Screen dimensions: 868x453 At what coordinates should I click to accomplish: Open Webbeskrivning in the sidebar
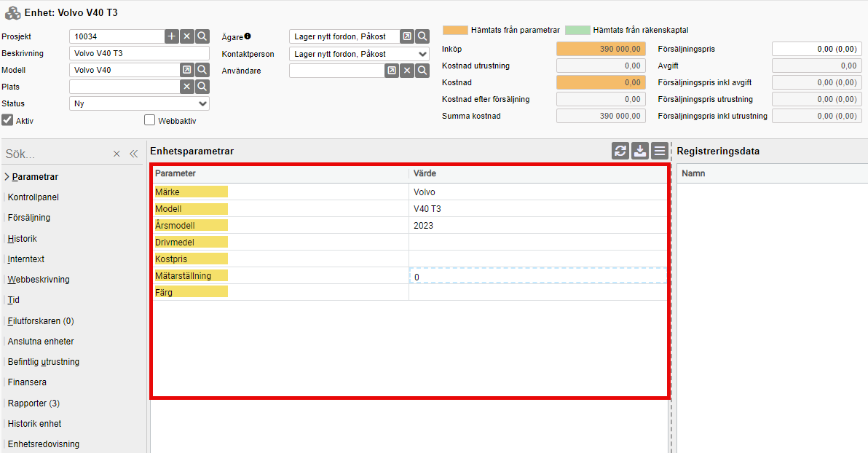(39, 280)
